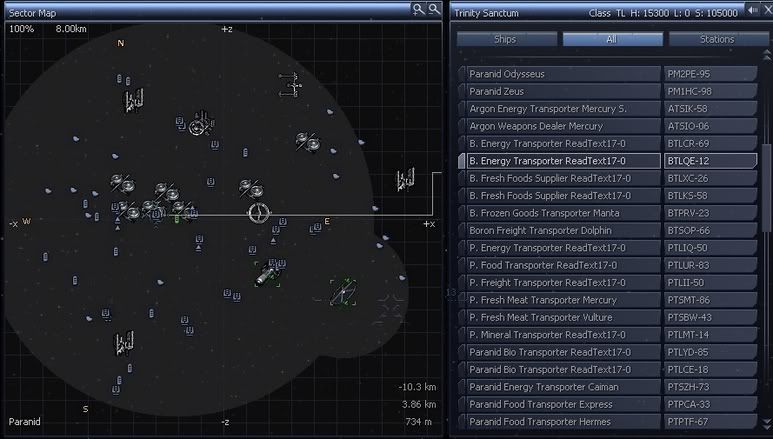Click the list scroll-down arrow
Screen dimensions: 773x439
click(x=767, y=423)
